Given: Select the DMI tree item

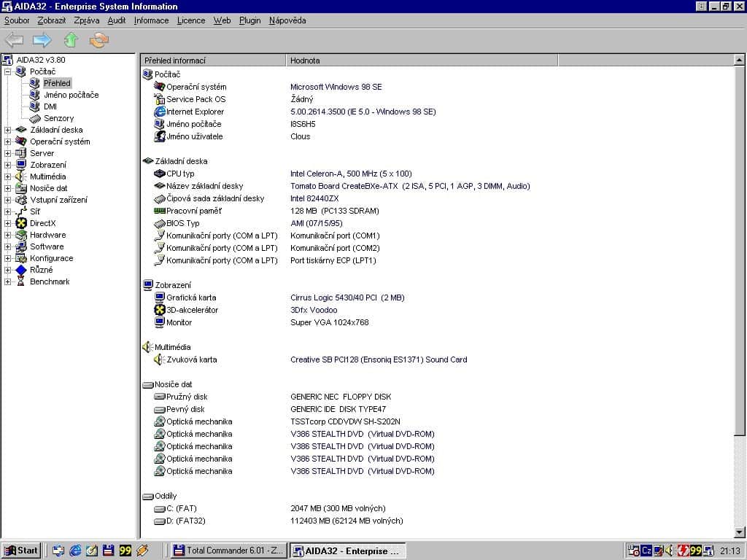Looking at the screenshot, I should point(50,106).
